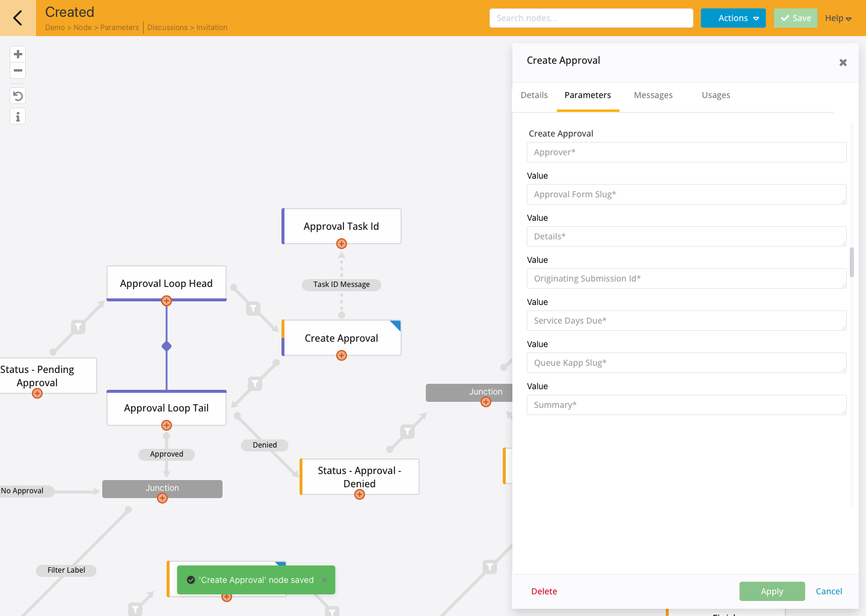
Task: Switch to the Details tab
Action: point(534,95)
